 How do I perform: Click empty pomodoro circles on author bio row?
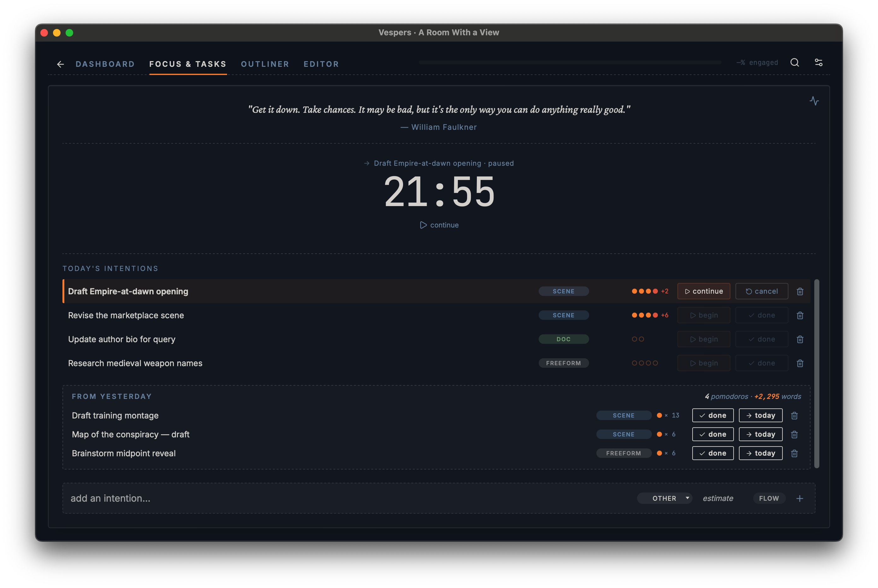[637, 339]
